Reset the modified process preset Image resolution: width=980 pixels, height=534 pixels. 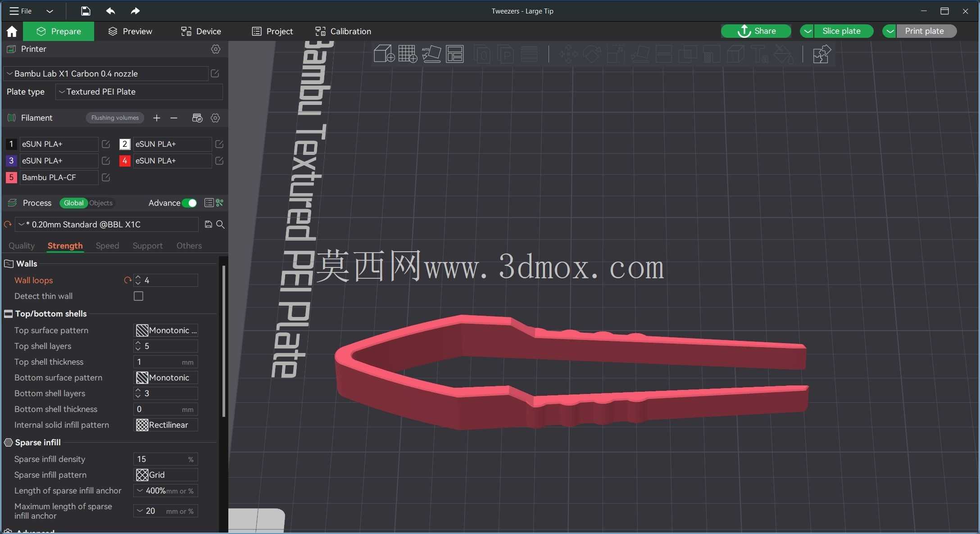(8, 224)
